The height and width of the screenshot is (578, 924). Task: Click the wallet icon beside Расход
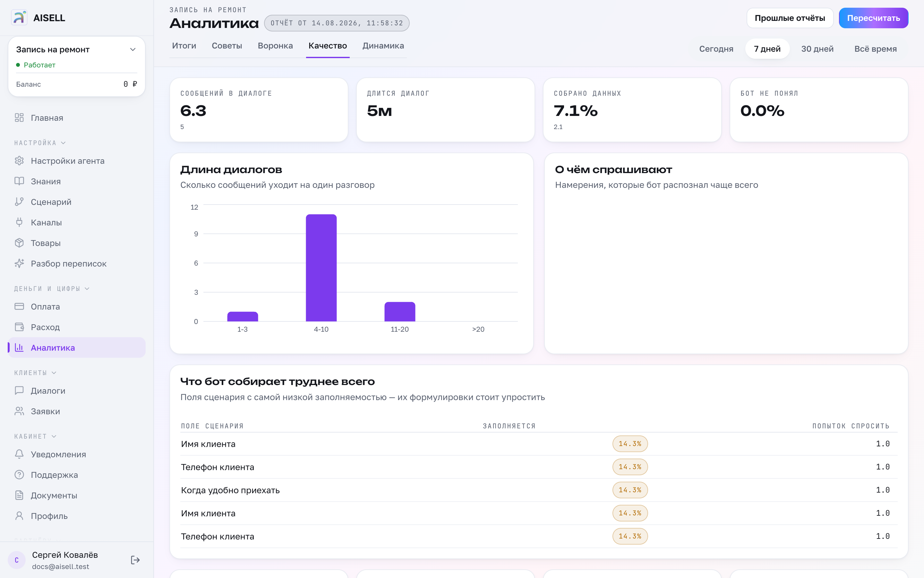(x=19, y=327)
